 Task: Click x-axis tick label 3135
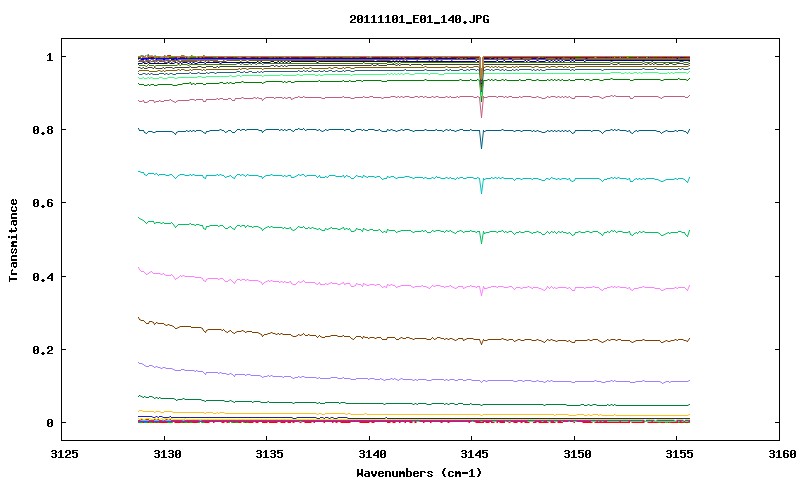coord(269,454)
